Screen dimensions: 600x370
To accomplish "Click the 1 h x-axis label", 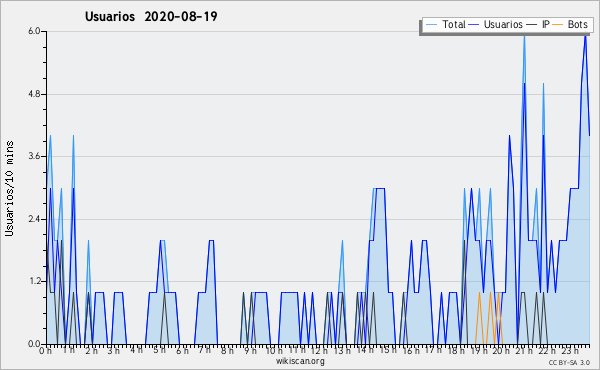I will pos(68,350).
